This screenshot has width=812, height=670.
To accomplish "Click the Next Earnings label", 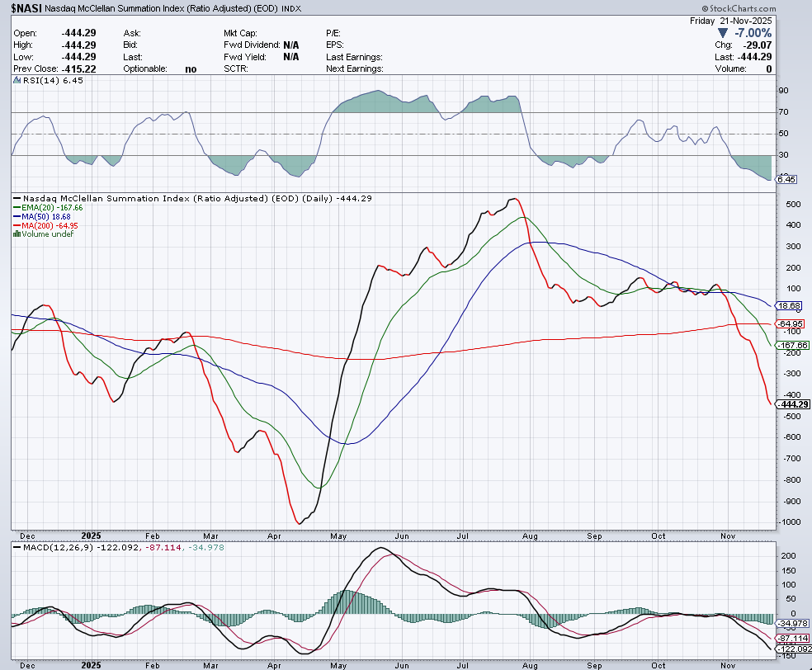I will 355,68.
